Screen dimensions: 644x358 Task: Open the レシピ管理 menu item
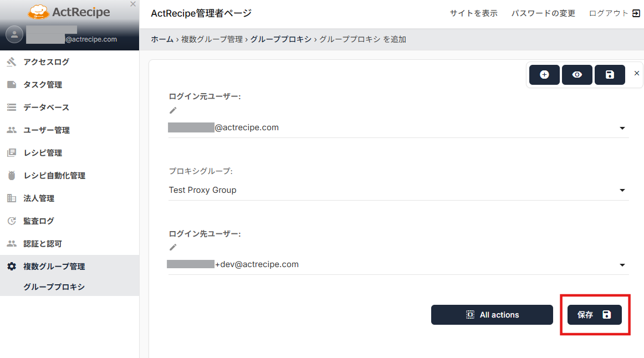click(69, 153)
